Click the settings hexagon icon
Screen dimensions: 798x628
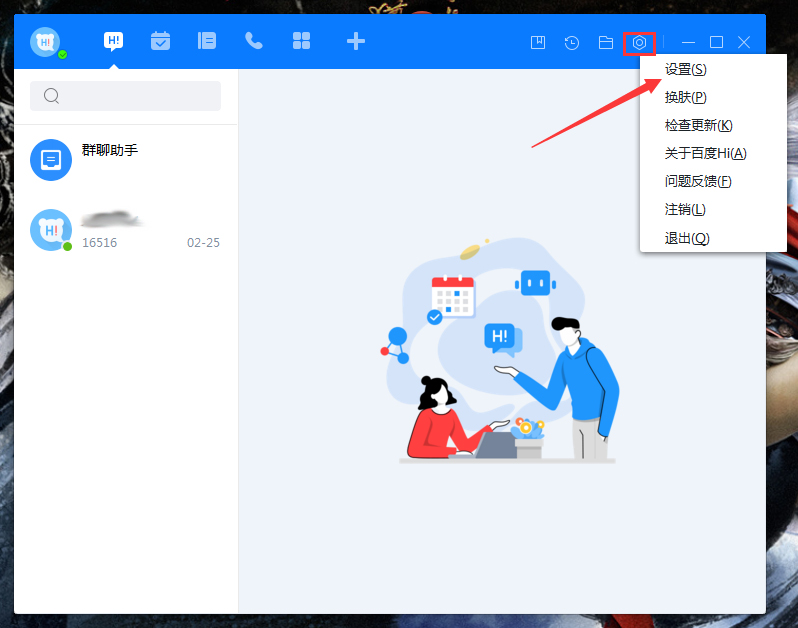(639, 43)
